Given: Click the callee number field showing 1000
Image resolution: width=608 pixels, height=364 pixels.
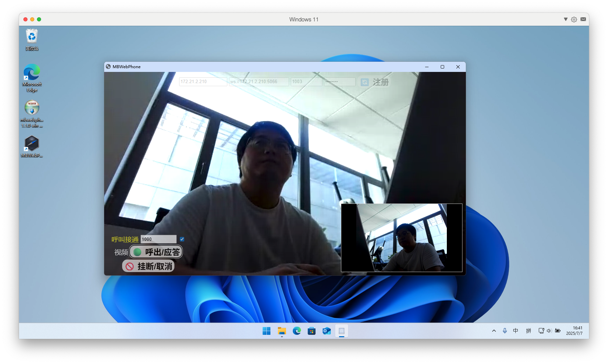Looking at the screenshot, I should [x=158, y=239].
